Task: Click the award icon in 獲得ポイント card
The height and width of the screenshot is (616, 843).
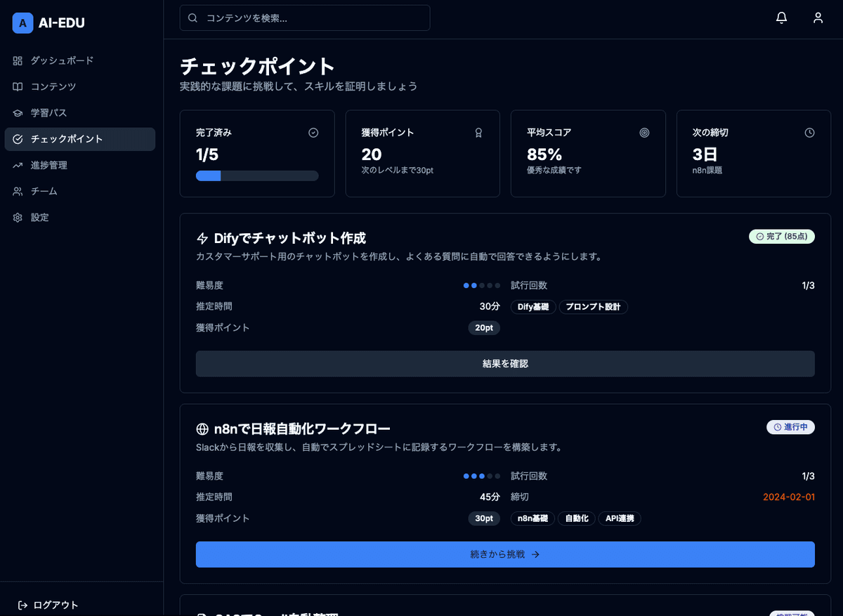Action: [x=478, y=132]
